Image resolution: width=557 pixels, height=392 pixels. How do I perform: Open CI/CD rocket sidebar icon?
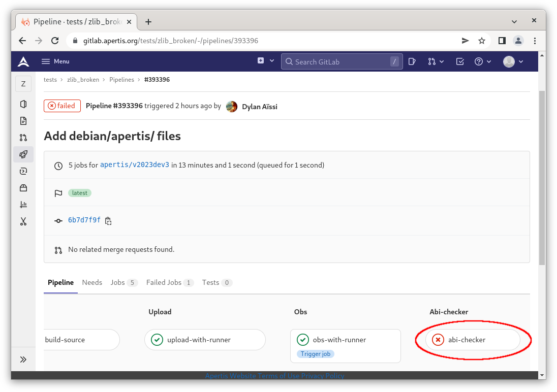pos(23,154)
